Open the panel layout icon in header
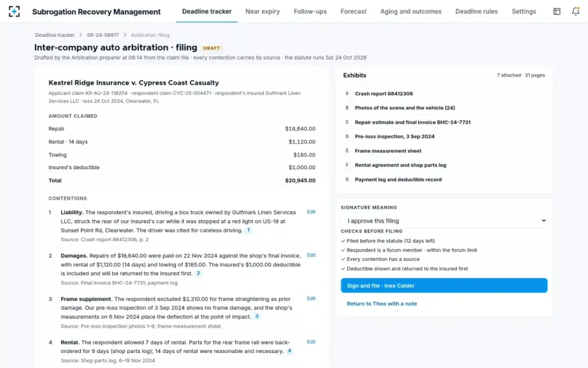The width and height of the screenshot is (588, 368). [x=557, y=11]
